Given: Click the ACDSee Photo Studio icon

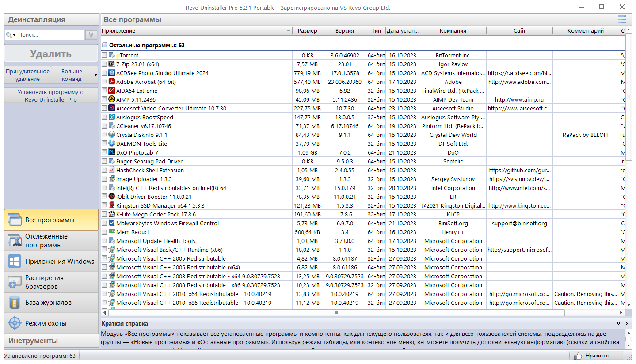Looking at the screenshot, I should coord(112,73).
